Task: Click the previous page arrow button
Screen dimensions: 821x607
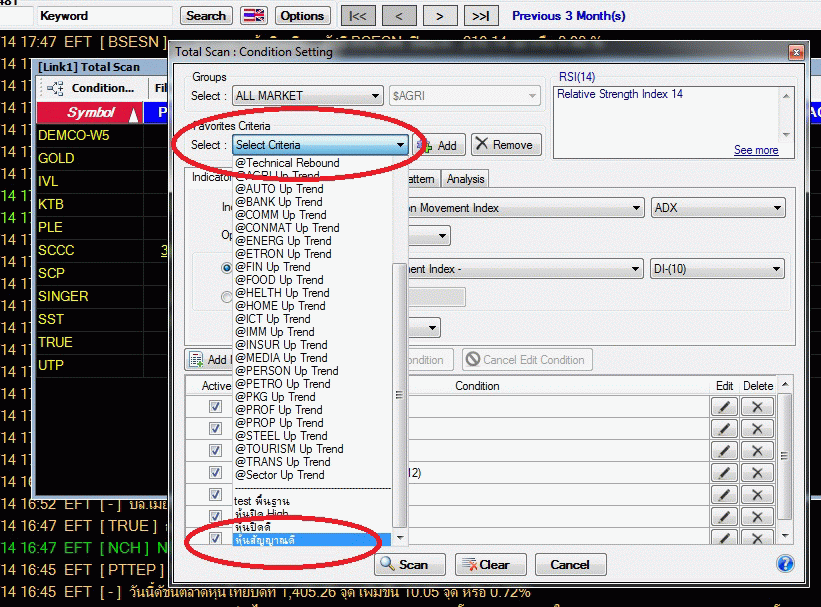Action: (x=398, y=16)
